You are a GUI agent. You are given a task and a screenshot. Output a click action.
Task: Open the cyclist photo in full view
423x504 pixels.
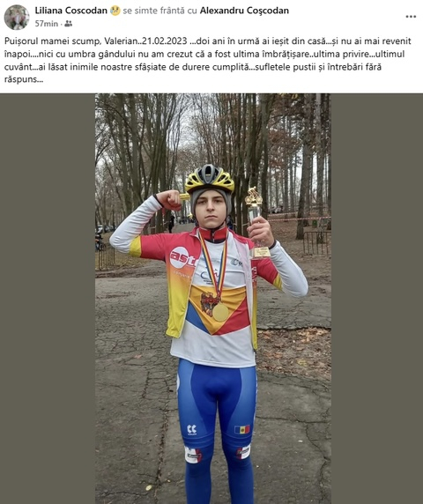[212, 299]
